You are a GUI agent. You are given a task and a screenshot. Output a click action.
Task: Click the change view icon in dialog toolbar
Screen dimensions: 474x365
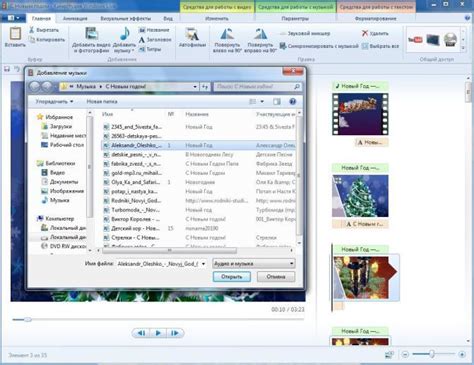(x=253, y=101)
